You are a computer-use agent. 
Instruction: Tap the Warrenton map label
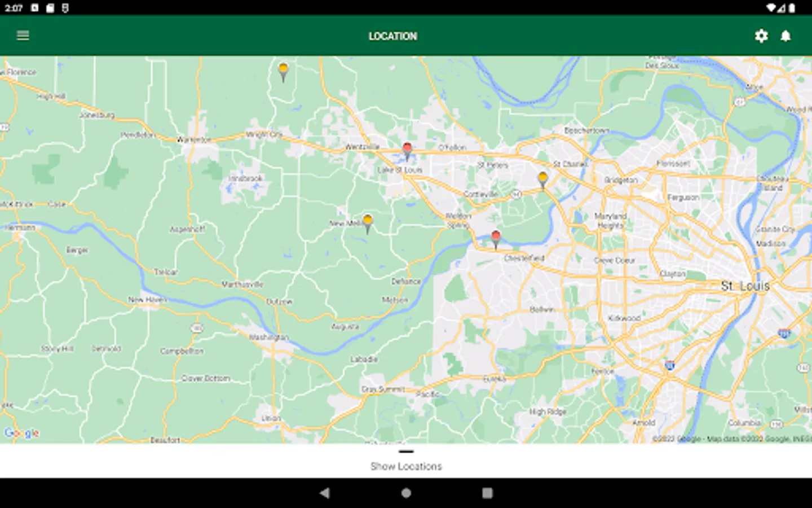pyautogui.click(x=194, y=139)
